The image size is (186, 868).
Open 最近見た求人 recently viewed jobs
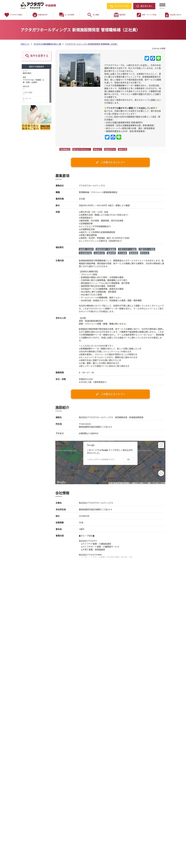point(144,6)
